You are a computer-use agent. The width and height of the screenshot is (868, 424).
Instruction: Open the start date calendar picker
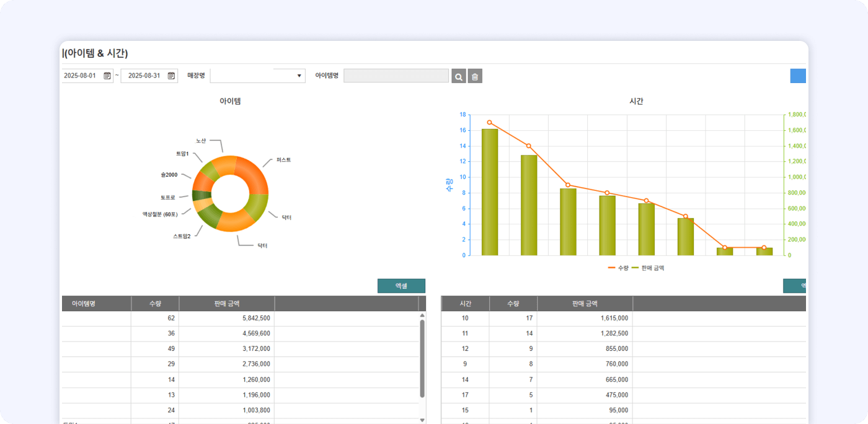pyautogui.click(x=107, y=76)
